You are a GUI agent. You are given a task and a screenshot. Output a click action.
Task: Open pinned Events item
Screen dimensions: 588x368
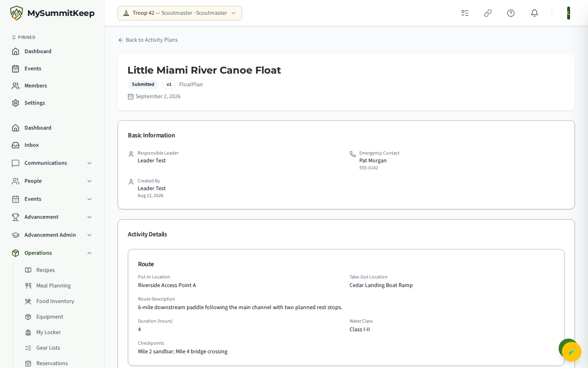click(x=52, y=68)
